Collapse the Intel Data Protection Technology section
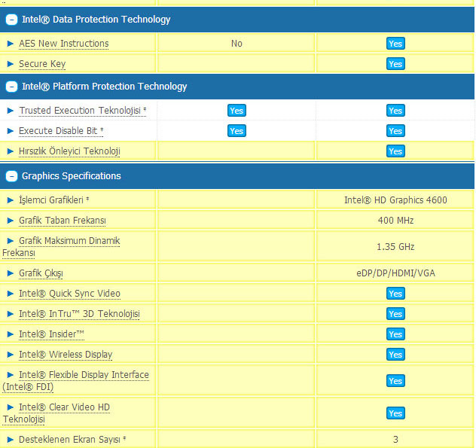476x448 pixels. point(11,20)
